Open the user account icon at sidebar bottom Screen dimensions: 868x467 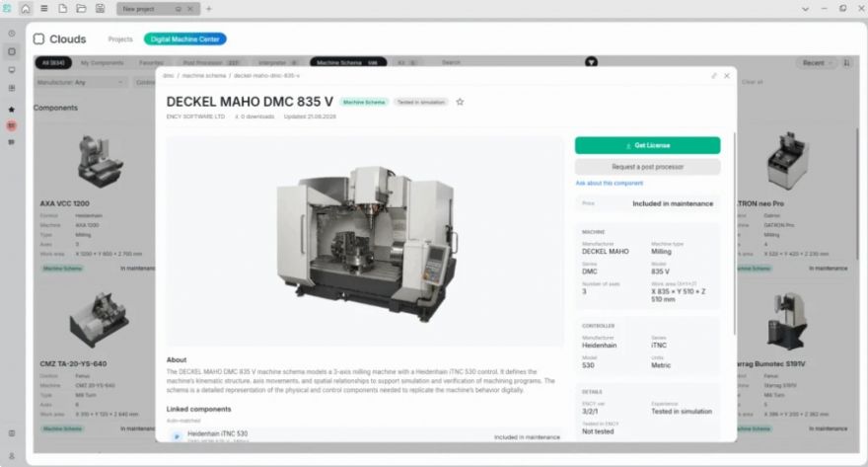click(x=12, y=456)
